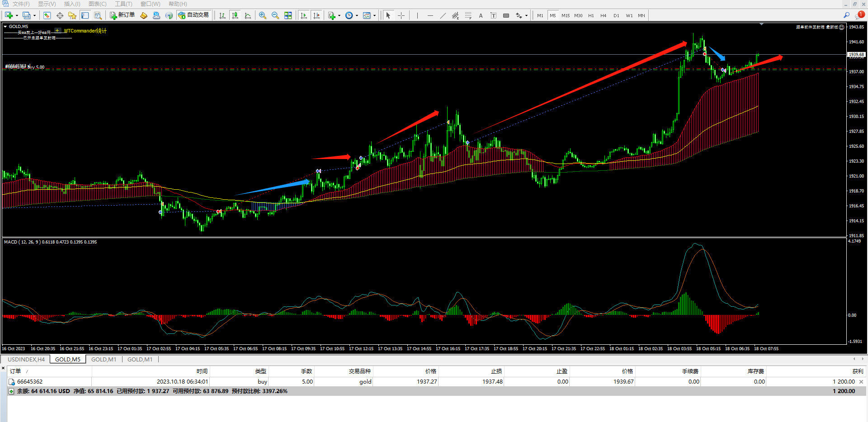Open the 文件(F) menu
This screenshot has width=868, height=422.
(x=21, y=4)
